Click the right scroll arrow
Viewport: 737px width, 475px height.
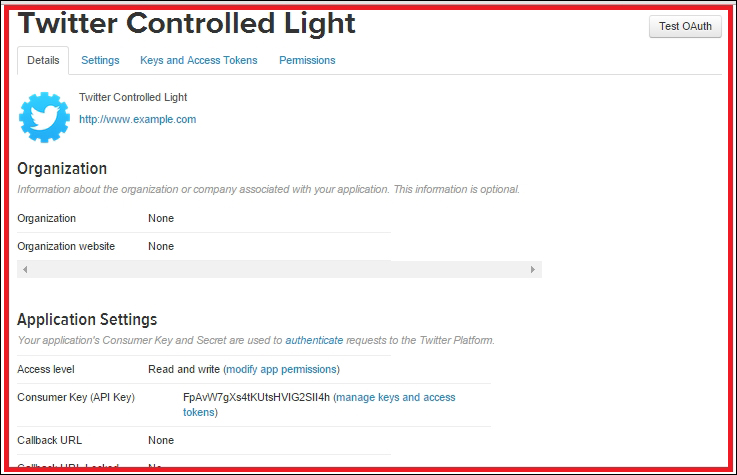(533, 269)
